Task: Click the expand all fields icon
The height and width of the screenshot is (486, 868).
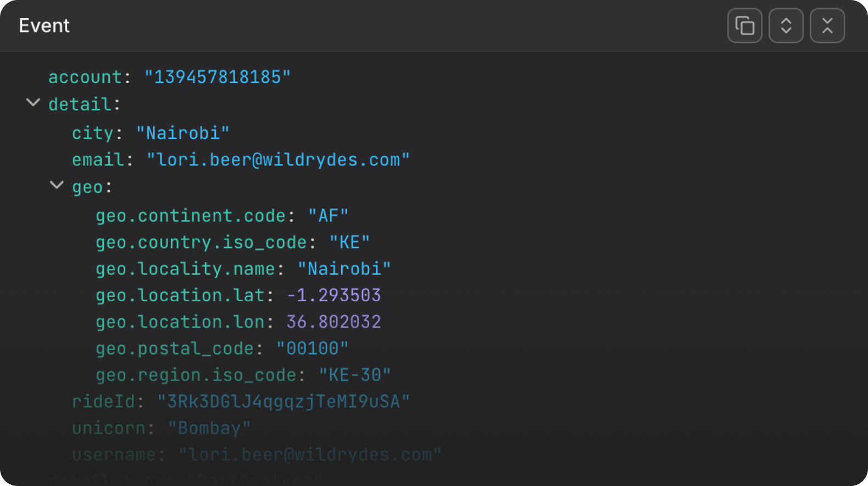Action: (786, 26)
